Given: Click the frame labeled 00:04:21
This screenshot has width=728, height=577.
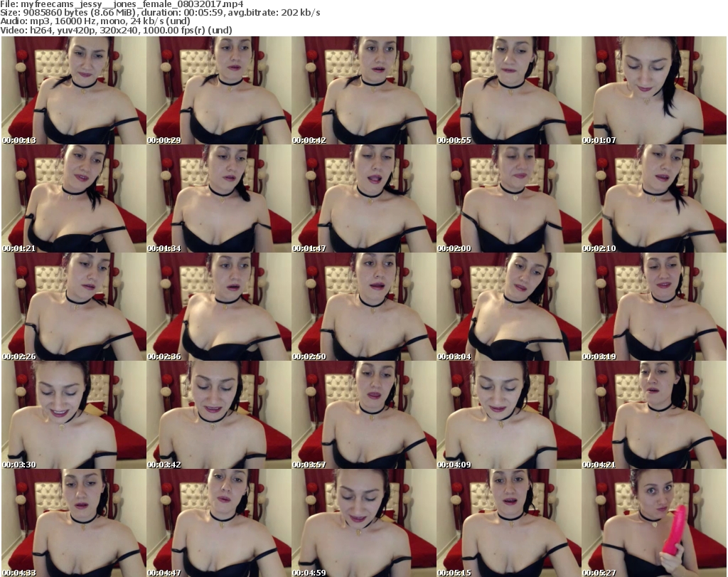Looking at the screenshot, I should click(654, 415).
